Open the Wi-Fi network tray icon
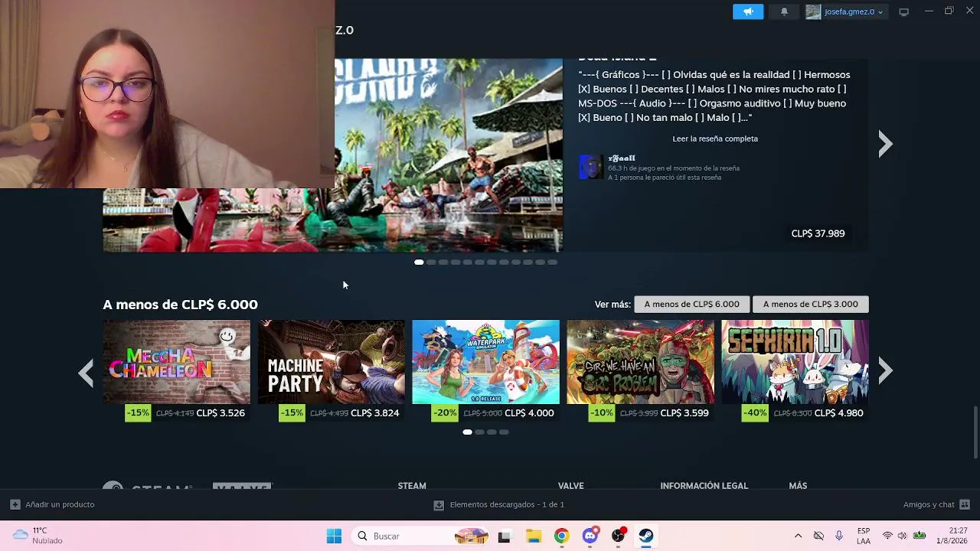 [887, 536]
